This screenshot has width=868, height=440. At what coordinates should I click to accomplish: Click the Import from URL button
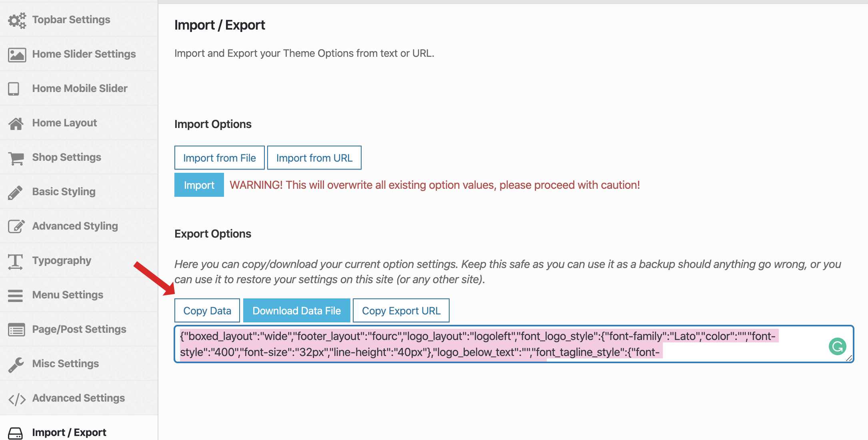(x=314, y=158)
